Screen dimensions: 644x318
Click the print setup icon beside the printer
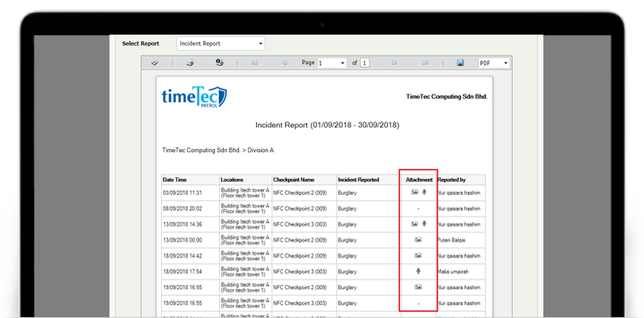click(x=219, y=63)
